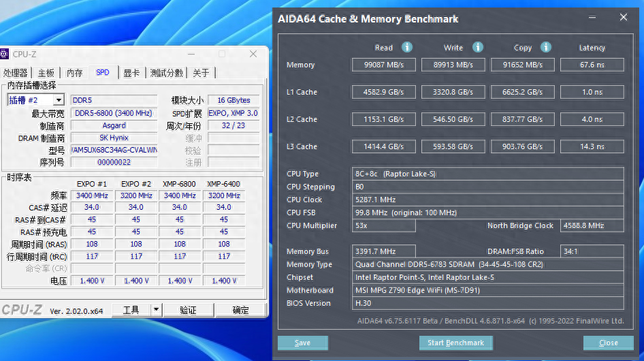
Task: Click the Copy info icon in AIDA64
Action: pyautogui.click(x=545, y=47)
